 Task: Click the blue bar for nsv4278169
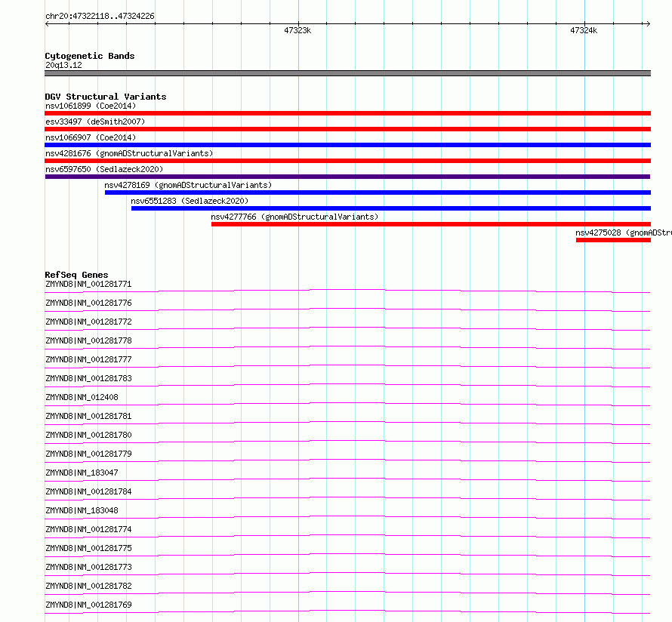[378, 192]
